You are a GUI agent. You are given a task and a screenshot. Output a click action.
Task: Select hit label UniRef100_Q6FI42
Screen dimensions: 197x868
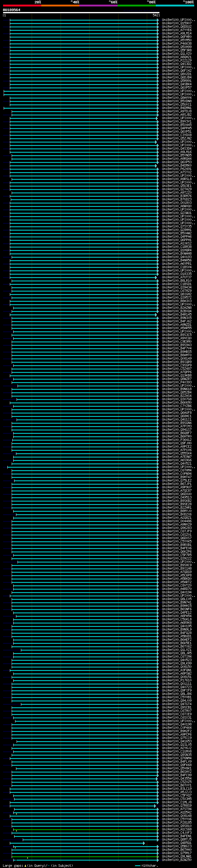click(177, 71)
